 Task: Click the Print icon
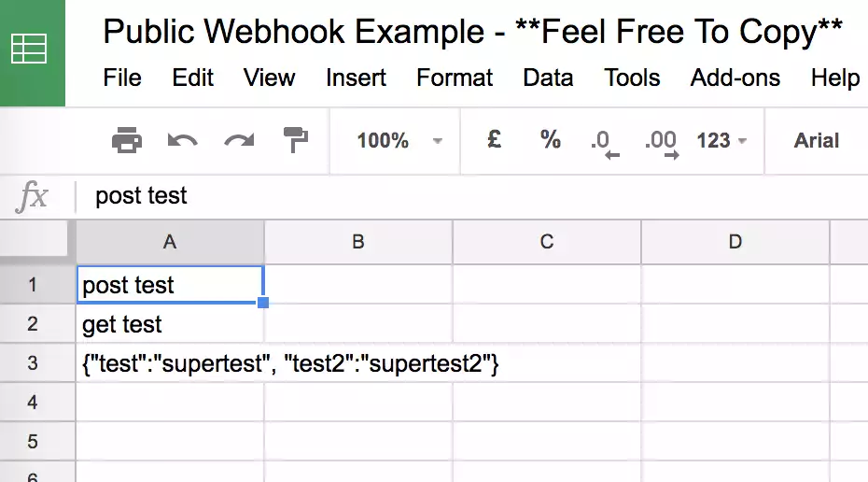pyautogui.click(x=126, y=141)
